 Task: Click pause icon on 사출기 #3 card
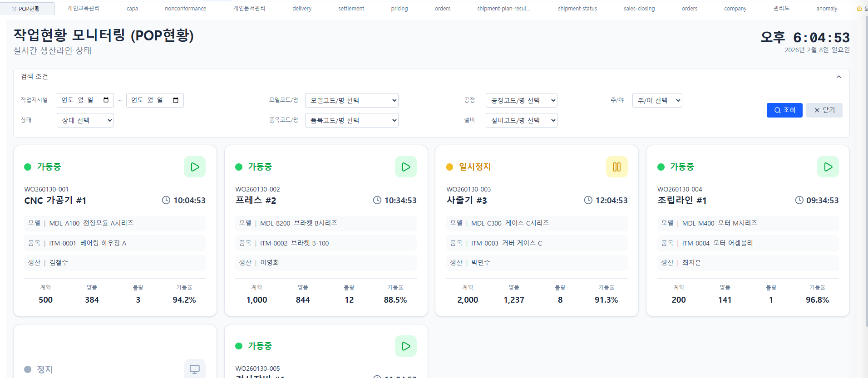[616, 167]
